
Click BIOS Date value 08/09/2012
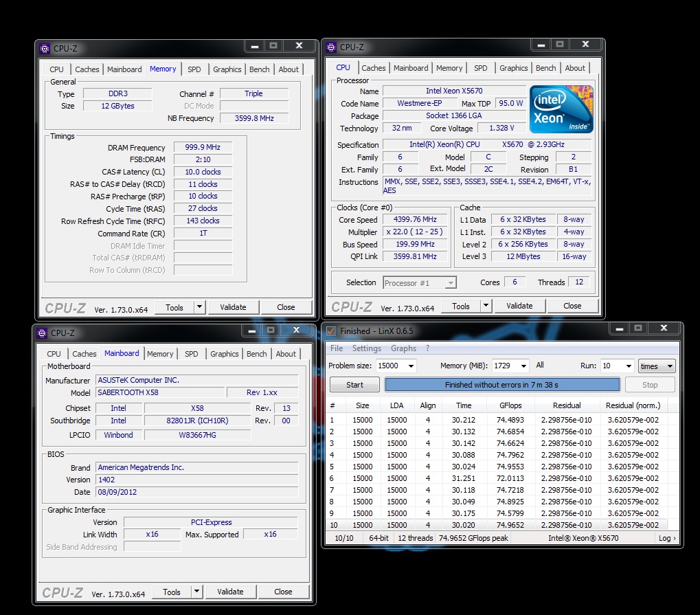(197, 492)
